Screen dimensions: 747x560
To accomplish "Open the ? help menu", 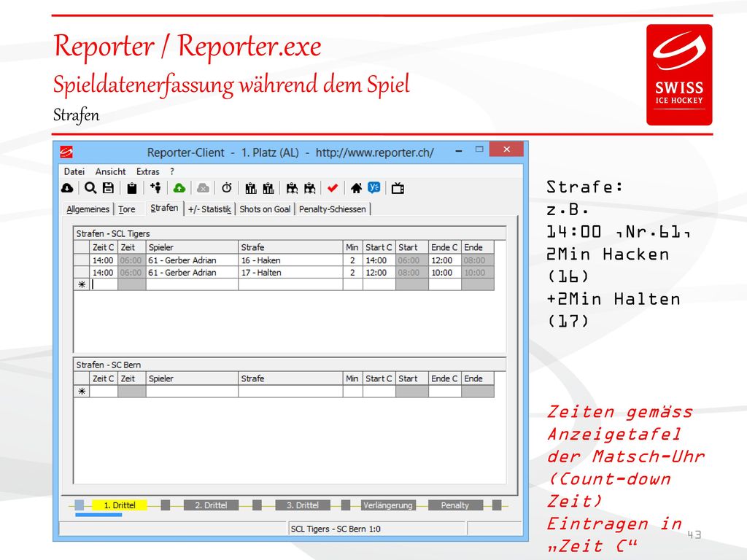I will 172,171.
